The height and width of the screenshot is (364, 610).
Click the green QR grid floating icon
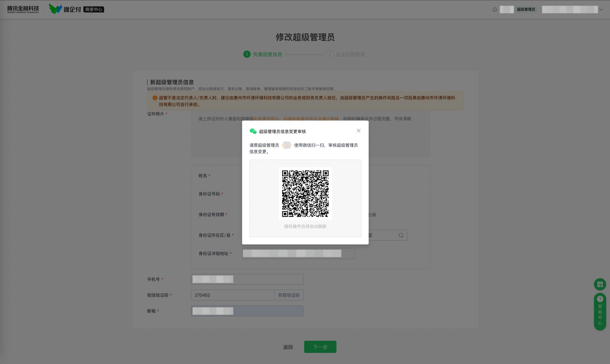click(600, 284)
